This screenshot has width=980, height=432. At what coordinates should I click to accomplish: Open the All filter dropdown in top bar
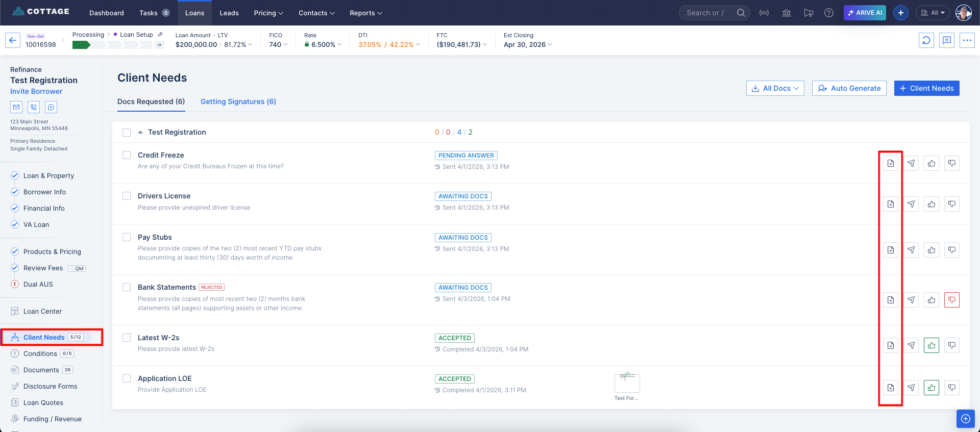point(933,13)
